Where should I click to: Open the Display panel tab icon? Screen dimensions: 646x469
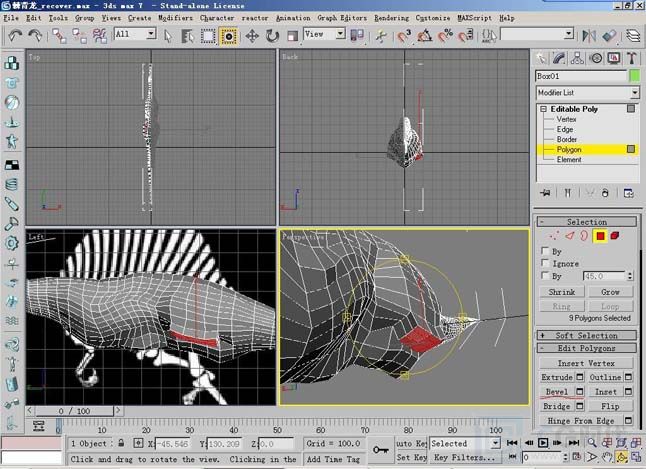(x=614, y=58)
